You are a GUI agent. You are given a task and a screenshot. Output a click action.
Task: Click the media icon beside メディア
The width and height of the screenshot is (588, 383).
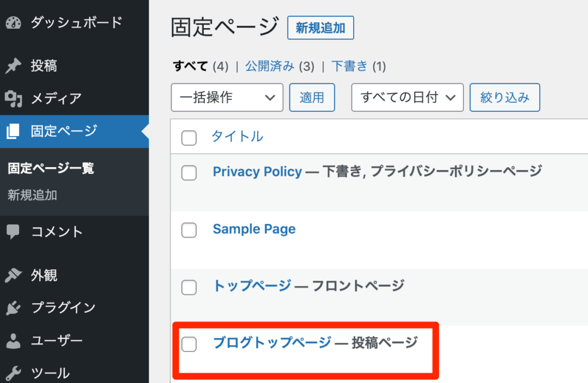[x=14, y=99]
